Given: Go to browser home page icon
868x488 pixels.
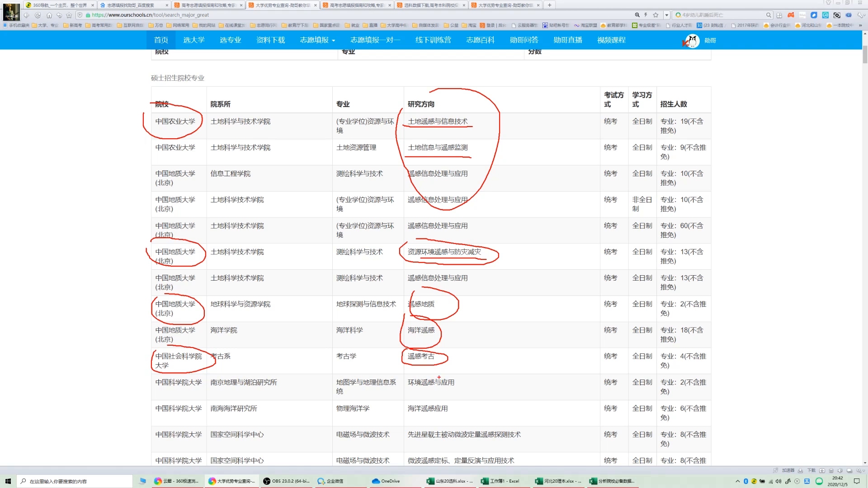Looking at the screenshot, I should pos(49,15).
